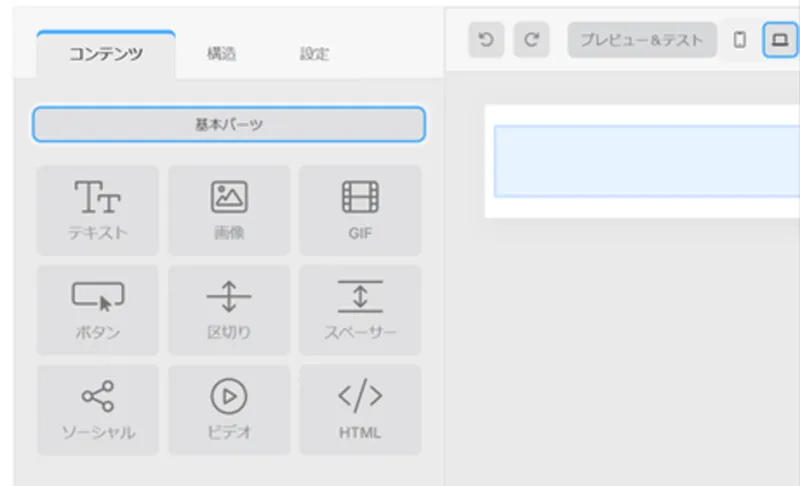Viewport: 800px width, 486px height.
Task: Select the 画像 image block
Action: (229, 210)
